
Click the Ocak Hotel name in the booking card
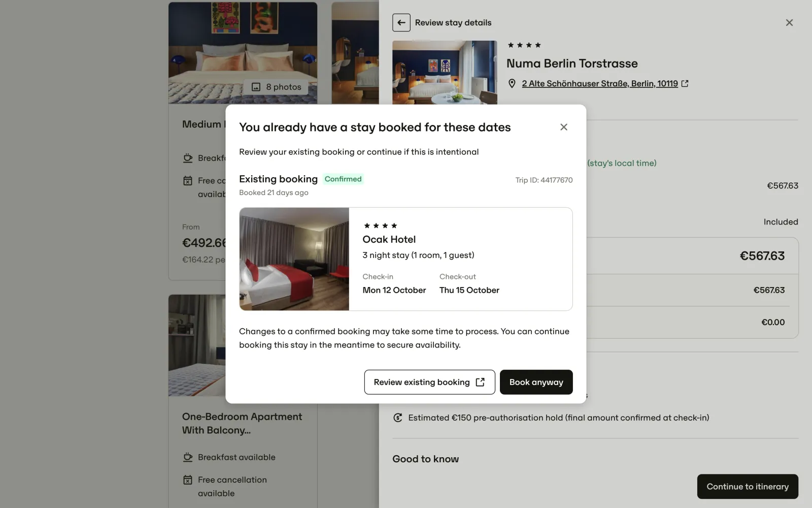pos(389,239)
